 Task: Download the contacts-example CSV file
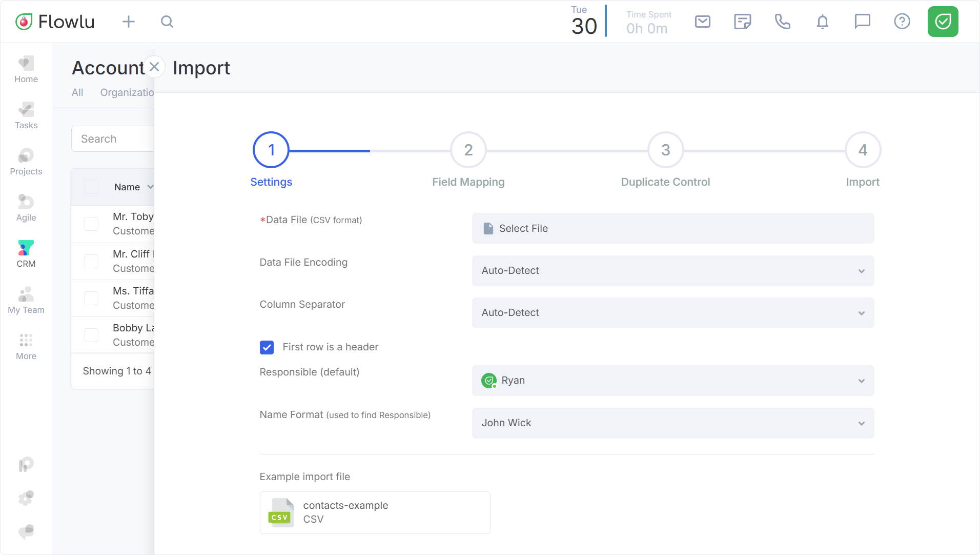375,512
